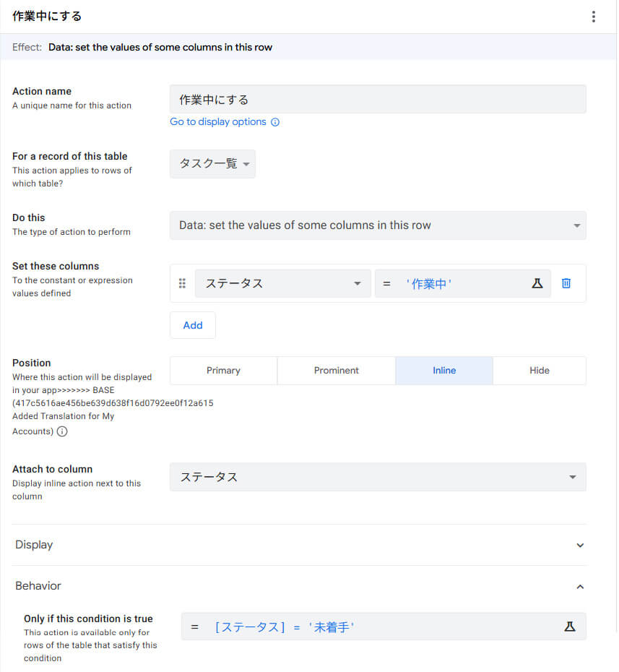Select Inline position option
Viewport: 619px width, 672px height.
[443, 371]
